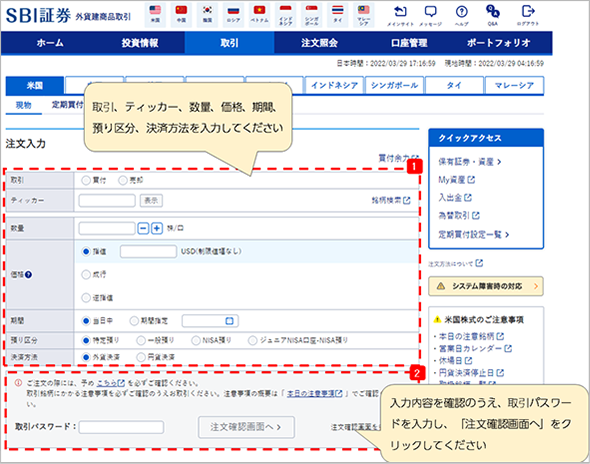Select the 米国 market tab
The height and width of the screenshot is (464, 590).
click(35, 86)
